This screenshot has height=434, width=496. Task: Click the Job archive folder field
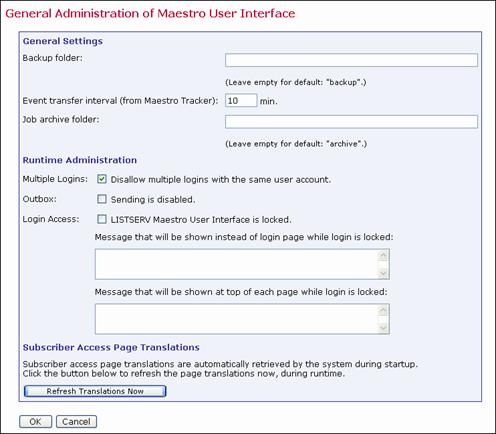[x=351, y=122]
